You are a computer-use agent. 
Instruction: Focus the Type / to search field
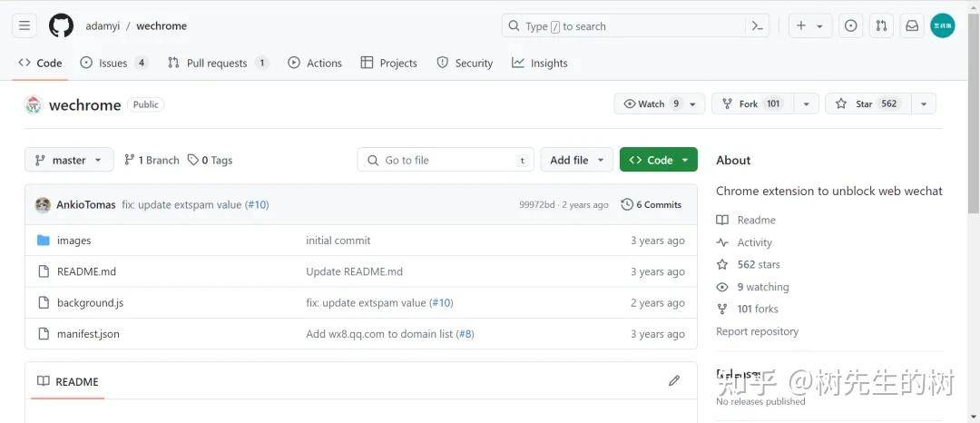[625, 26]
